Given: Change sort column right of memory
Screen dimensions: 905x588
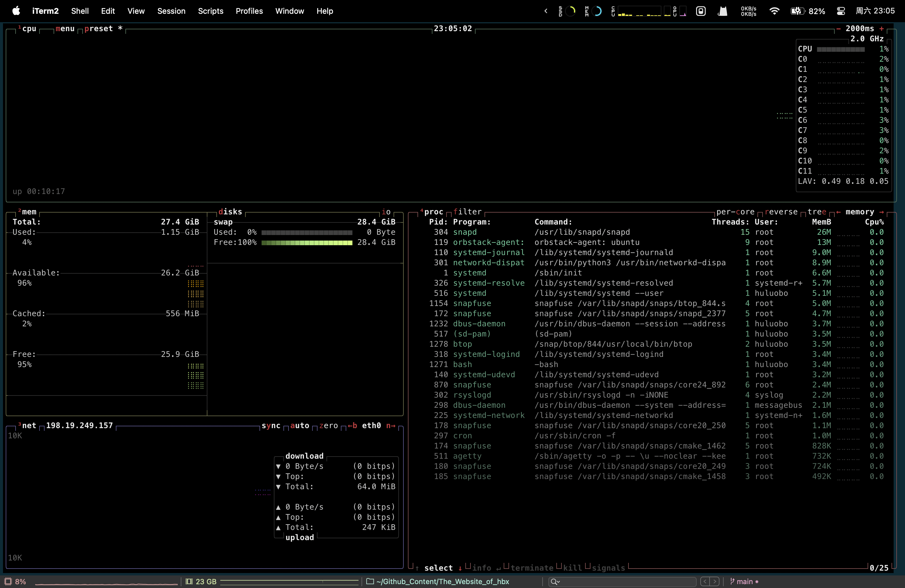Looking at the screenshot, I should pos(881,212).
